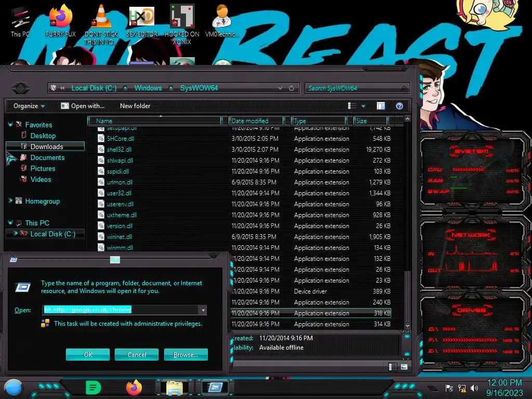Viewport: 532px width, 399px height.
Task: Switch to large thumbnails view icon
Action: (404, 367)
